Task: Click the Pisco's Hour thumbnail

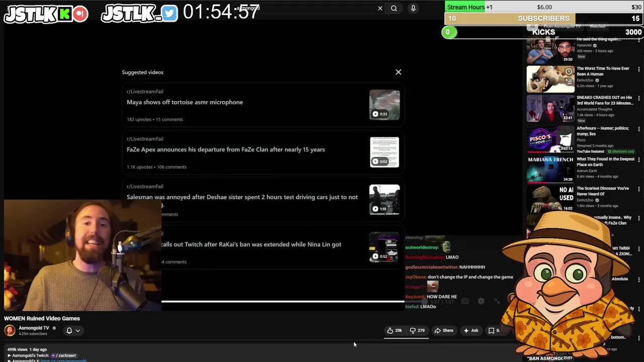Action: point(550,139)
